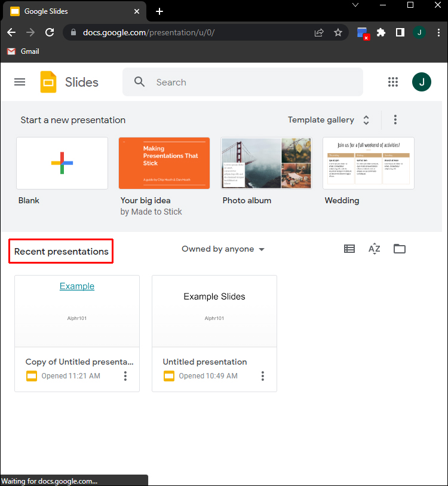
Task: Open the main hamburger menu
Action: (20, 82)
